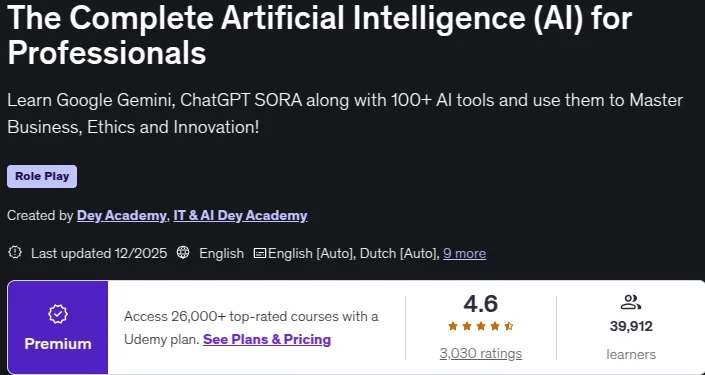705x375 pixels.
Task: Click the course title heading
Action: click(x=320, y=35)
